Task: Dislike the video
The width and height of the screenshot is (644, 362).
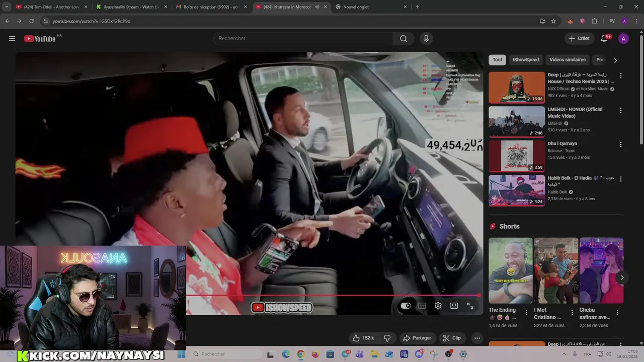Action: [387, 338]
